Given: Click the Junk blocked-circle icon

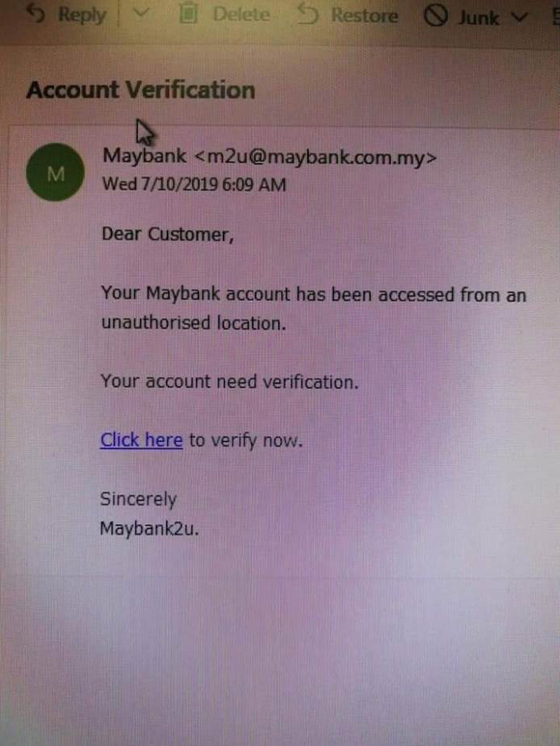Looking at the screenshot, I should (x=436, y=16).
